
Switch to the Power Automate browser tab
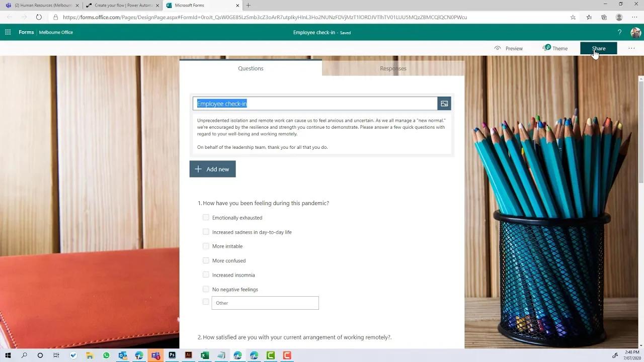121,6
